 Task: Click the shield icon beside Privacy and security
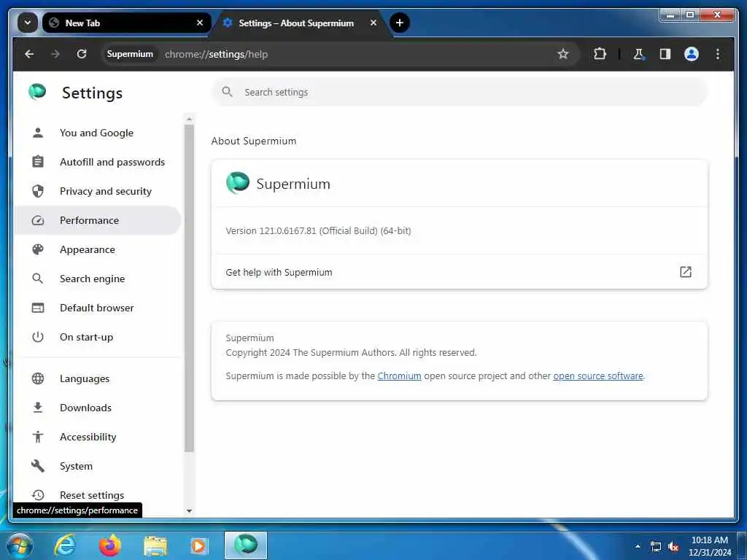pyautogui.click(x=38, y=191)
